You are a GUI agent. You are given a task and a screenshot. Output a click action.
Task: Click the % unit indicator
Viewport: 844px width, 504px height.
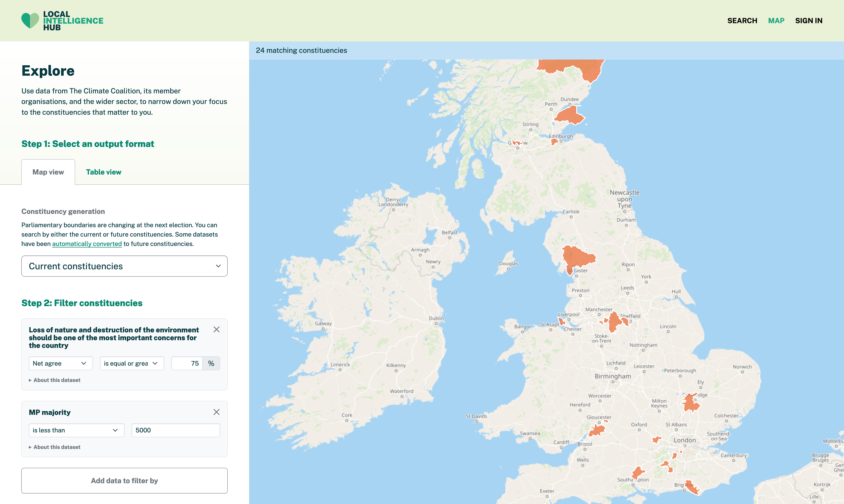(211, 363)
